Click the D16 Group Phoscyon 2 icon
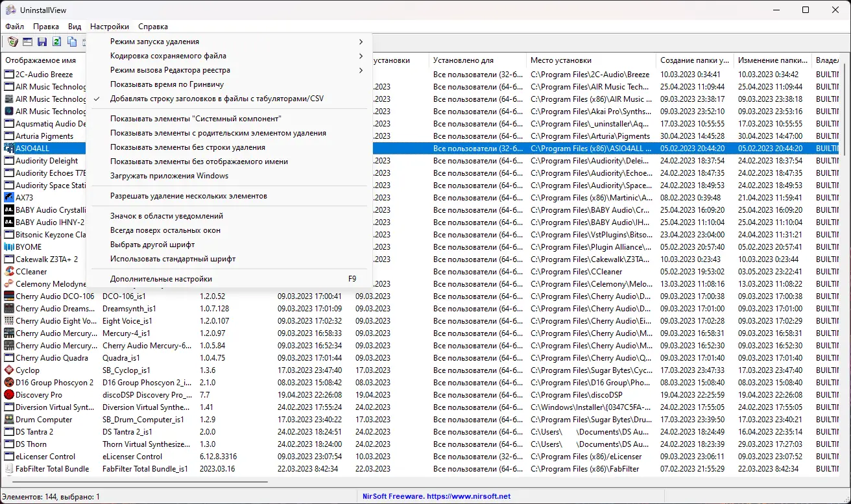Image resolution: width=851 pixels, height=504 pixels. (x=9, y=383)
